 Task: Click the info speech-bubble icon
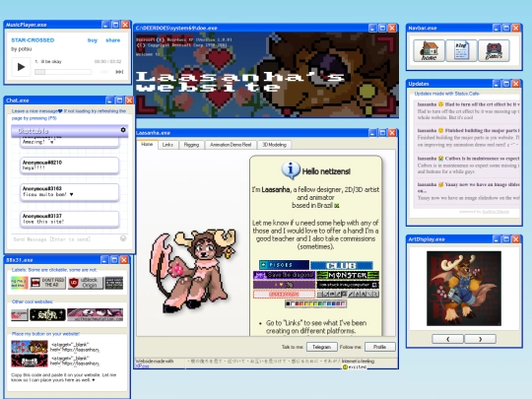291,169
